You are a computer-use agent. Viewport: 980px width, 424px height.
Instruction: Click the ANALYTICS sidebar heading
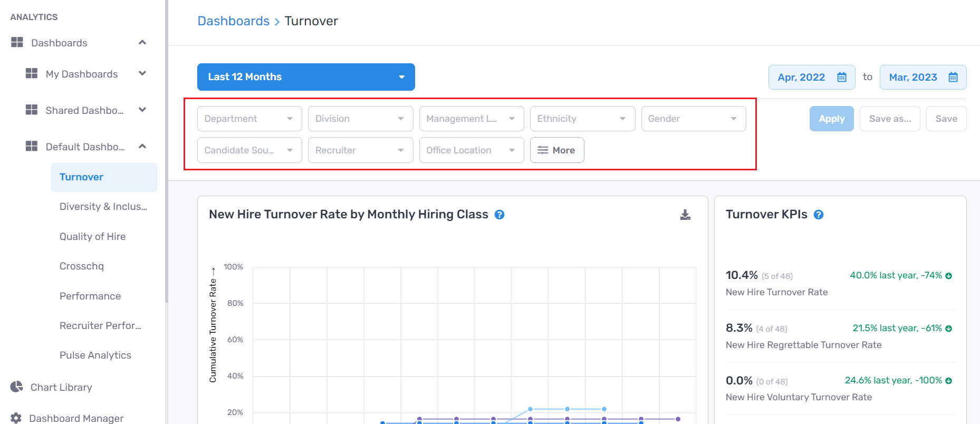click(34, 17)
